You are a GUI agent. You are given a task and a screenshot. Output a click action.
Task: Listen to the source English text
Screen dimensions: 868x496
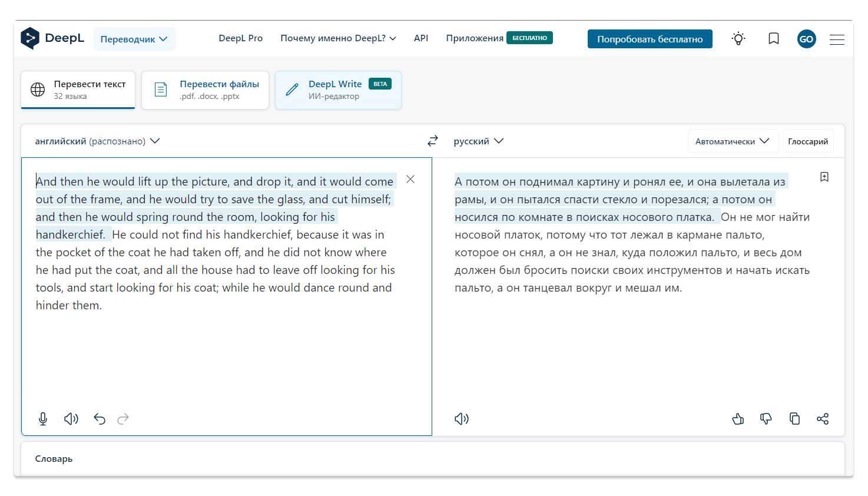tap(71, 419)
